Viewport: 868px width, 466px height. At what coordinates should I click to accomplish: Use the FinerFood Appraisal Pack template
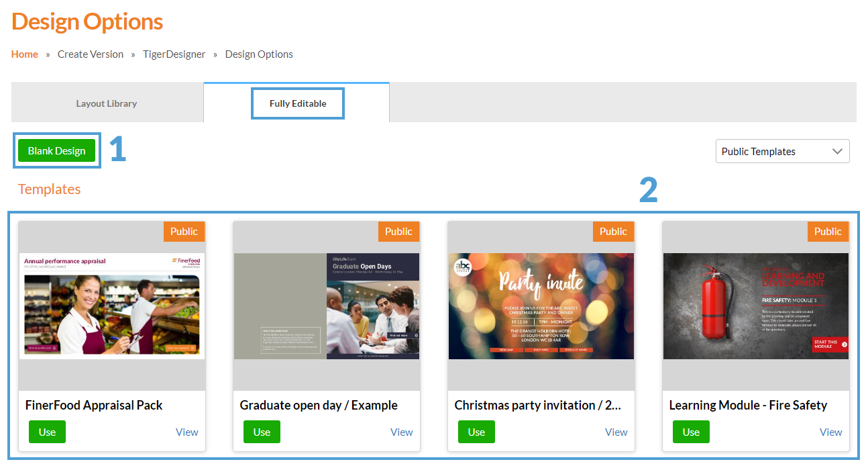[47, 432]
